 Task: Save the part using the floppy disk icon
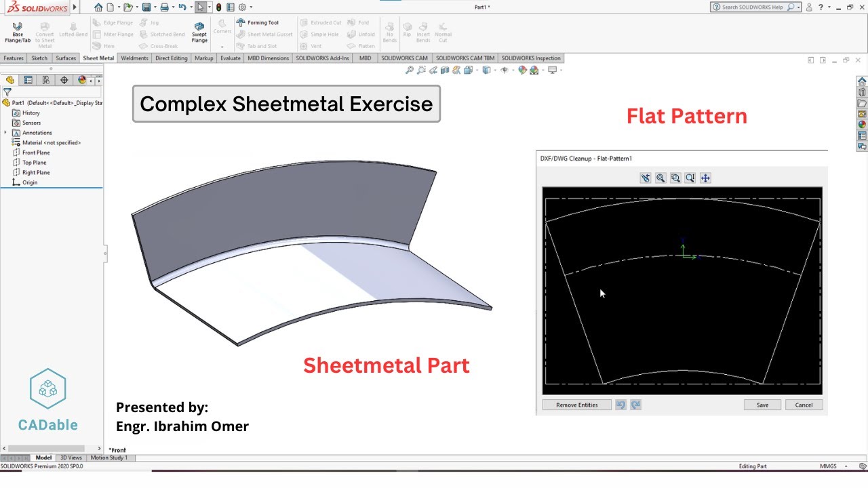(x=146, y=7)
